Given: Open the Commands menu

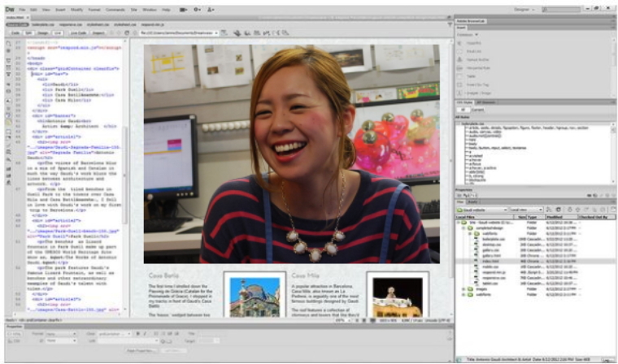Looking at the screenshot, I should click(x=115, y=10).
